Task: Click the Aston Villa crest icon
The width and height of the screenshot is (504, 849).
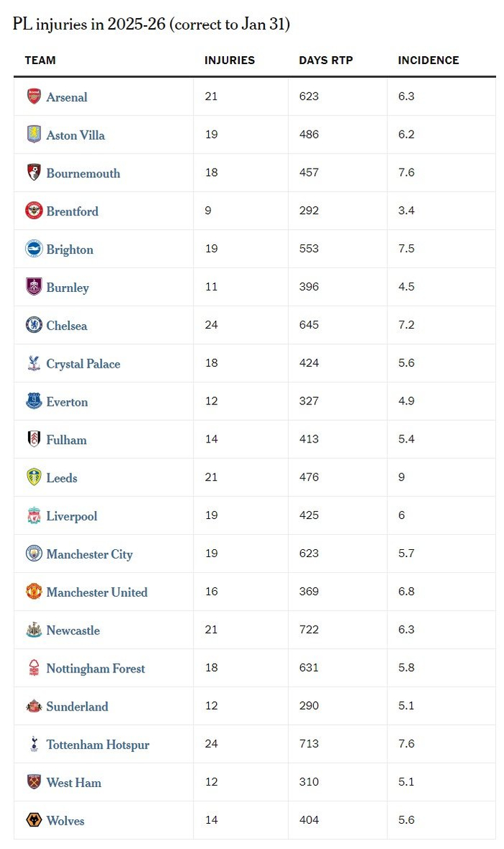Action: click(34, 135)
